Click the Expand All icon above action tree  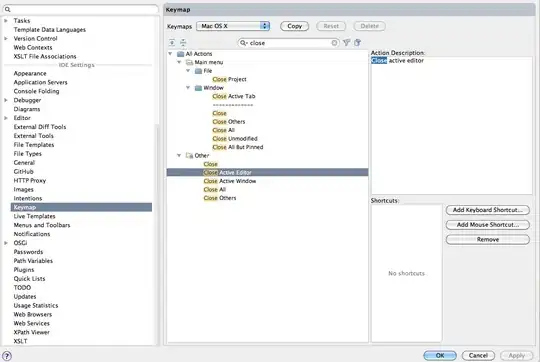172,43
